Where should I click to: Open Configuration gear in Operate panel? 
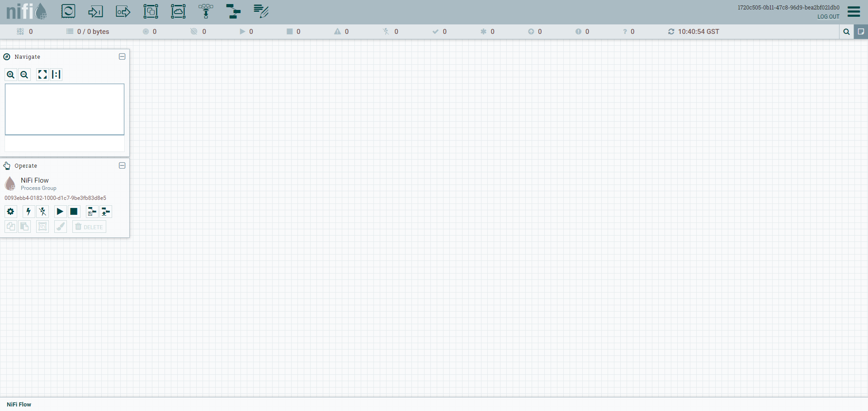[11, 212]
